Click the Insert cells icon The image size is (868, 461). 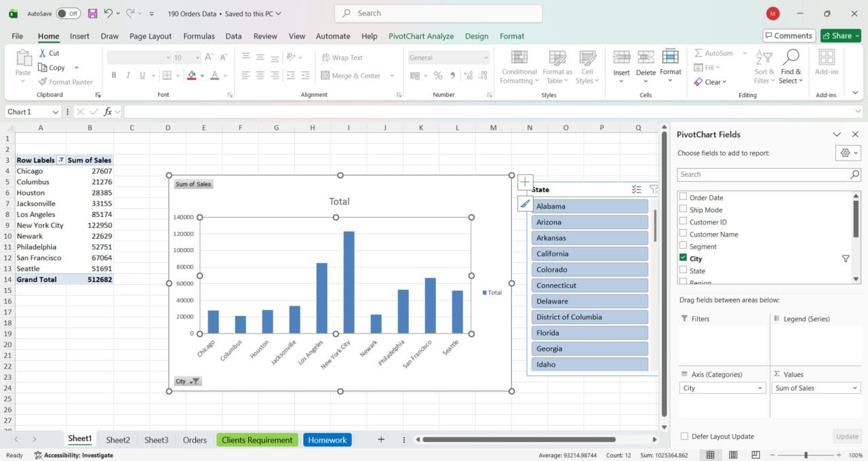click(x=622, y=58)
